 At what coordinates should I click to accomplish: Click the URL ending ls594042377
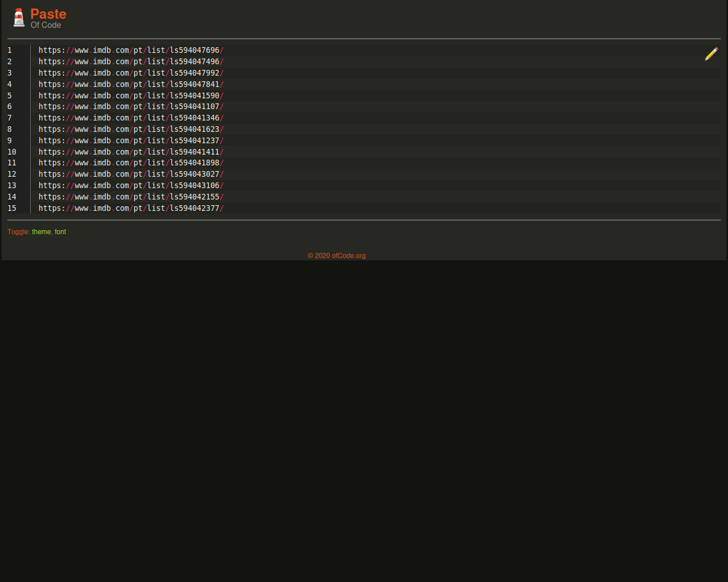click(131, 209)
